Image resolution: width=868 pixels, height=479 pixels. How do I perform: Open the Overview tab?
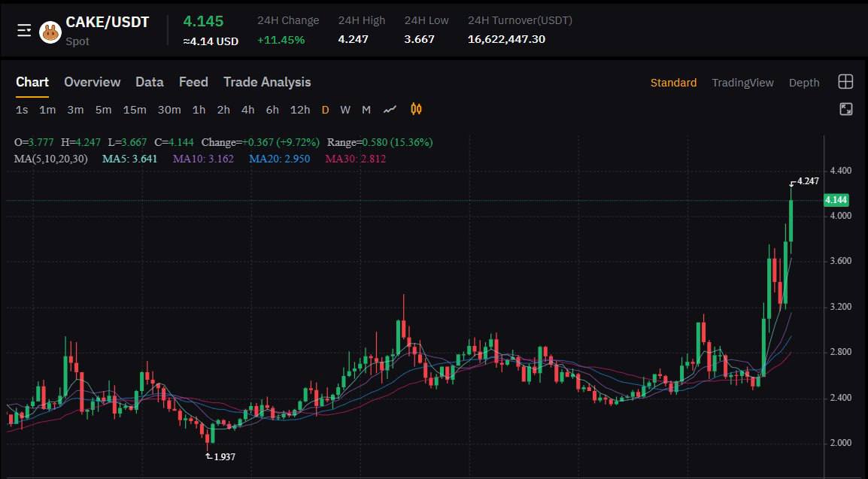click(x=92, y=82)
